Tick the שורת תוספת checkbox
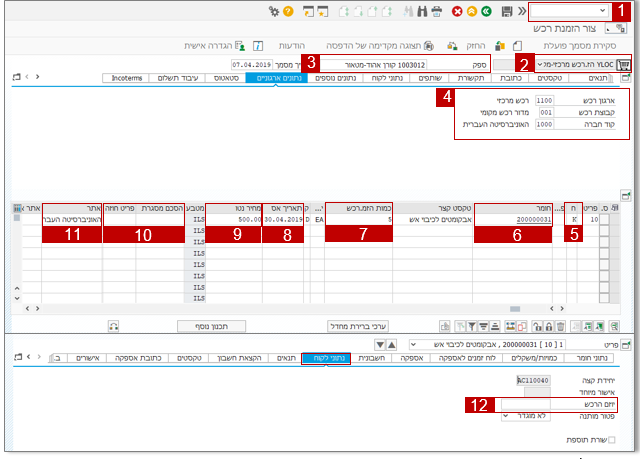Viewport: 640px width, 459px height. point(611,440)
